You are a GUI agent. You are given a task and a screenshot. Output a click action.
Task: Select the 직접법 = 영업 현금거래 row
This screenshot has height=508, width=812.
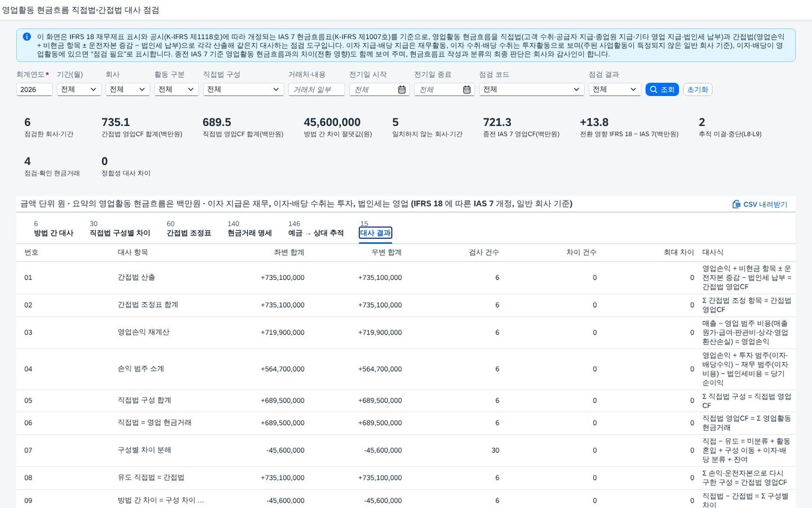point(406,423)
